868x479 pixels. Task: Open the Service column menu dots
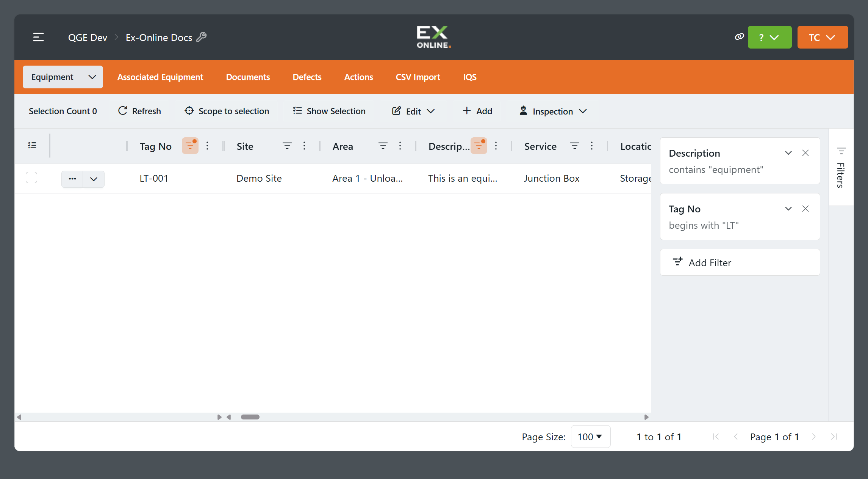tap(592, 146)
